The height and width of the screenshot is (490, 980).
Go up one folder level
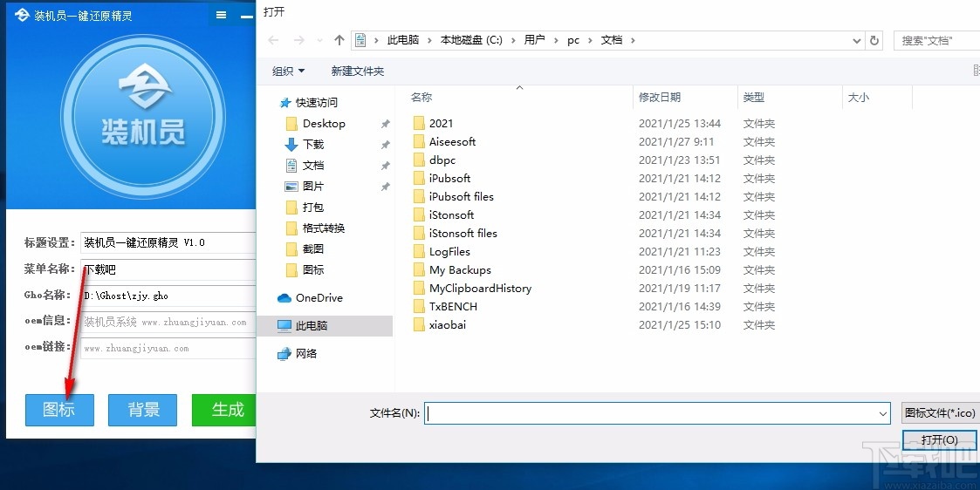coord(339,40)
